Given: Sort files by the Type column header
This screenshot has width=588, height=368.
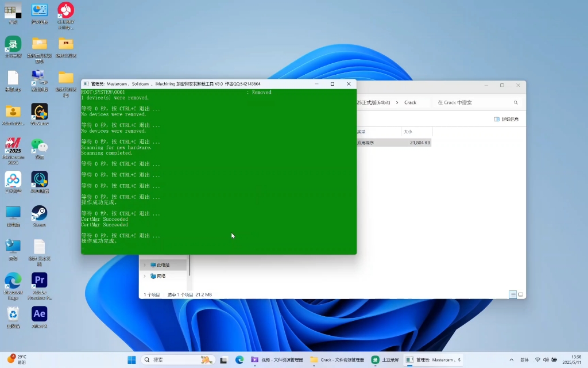Looking at the screenshot, I should [379, 132].
